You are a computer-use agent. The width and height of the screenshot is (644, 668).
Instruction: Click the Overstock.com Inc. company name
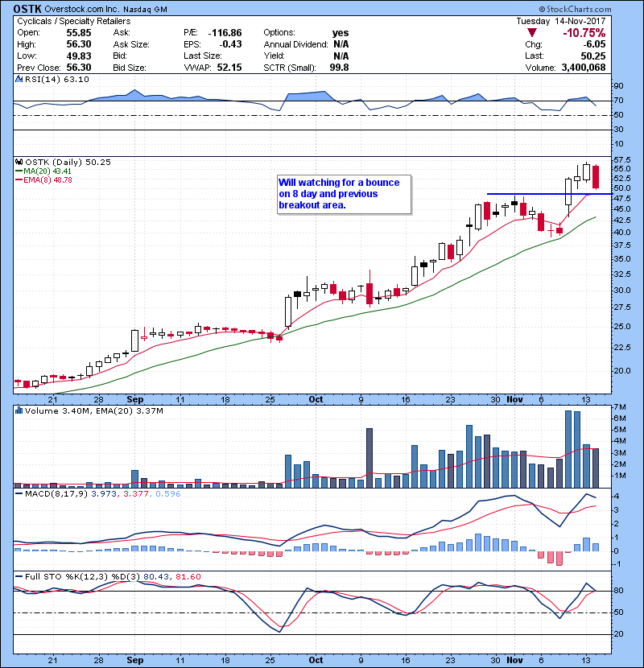[x=82, y=10]
